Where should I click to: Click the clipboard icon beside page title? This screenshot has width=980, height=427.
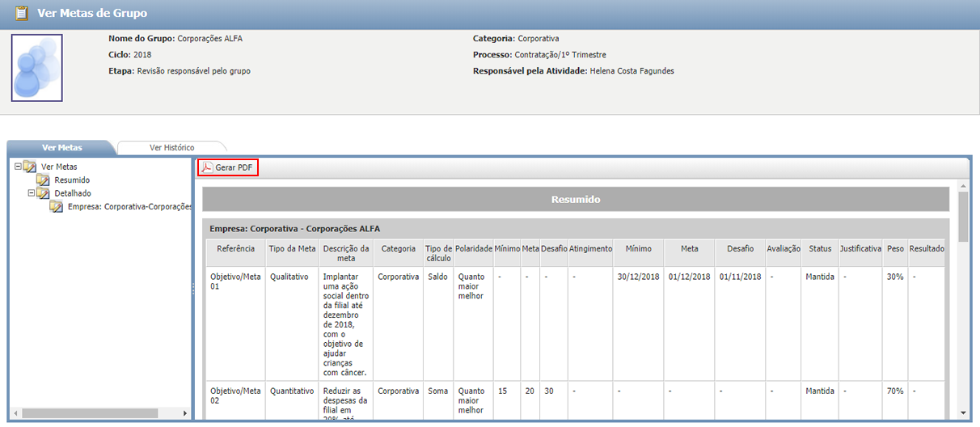22,13
